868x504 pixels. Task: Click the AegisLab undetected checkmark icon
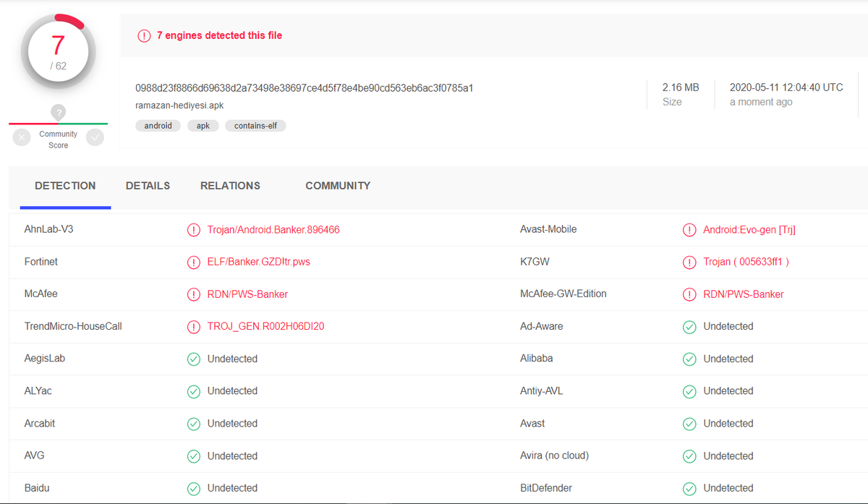click(x=194, y=359)
